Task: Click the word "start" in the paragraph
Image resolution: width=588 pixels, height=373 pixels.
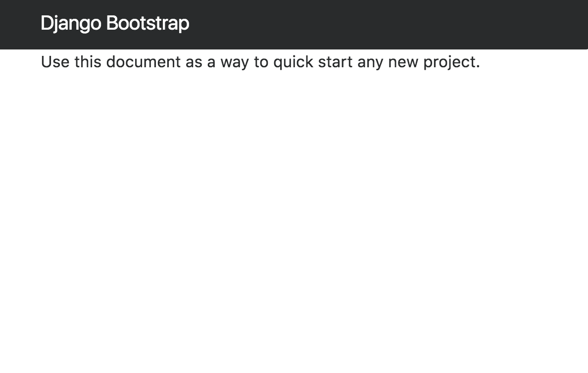Action: tap(335, 62)
